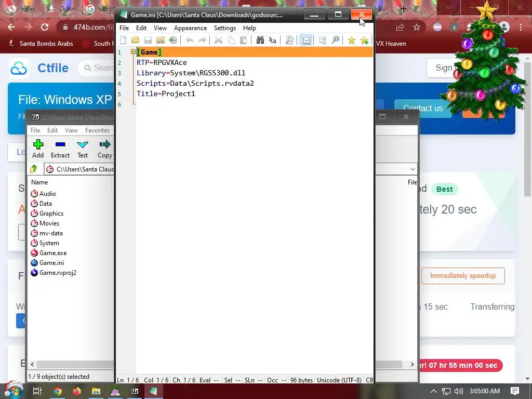The image size is (532, 399).
Task: Go up one folder in 7-Zip
Action: pyautogui.click(x=34, y=169)
